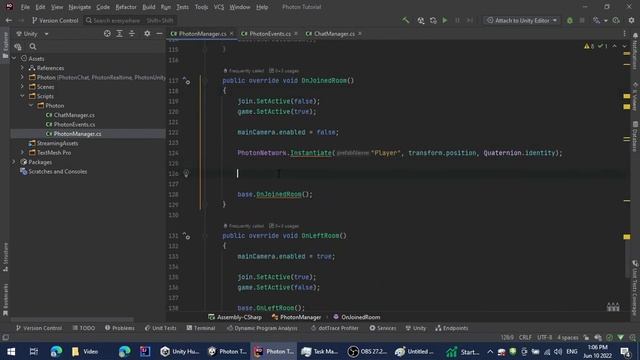Click expand all icon in Explorer toolbar
This screenshot has width=640, height=360.
point(120,34)
